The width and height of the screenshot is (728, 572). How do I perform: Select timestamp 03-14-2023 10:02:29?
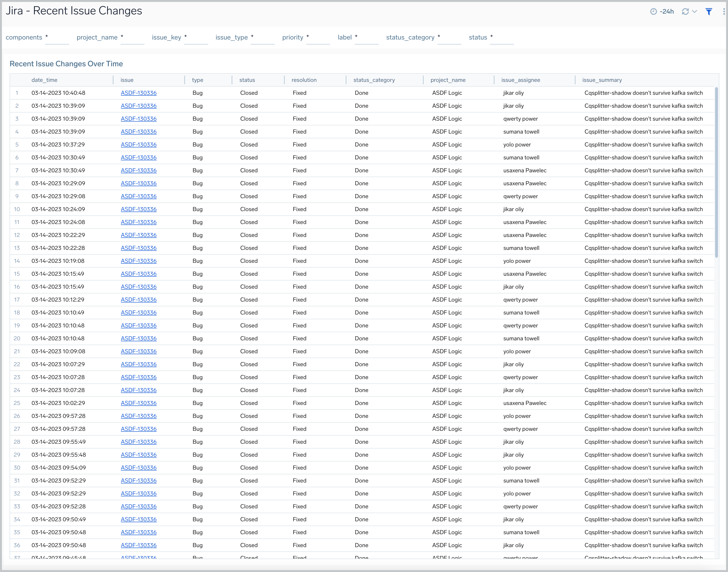(x=58, y=403)
